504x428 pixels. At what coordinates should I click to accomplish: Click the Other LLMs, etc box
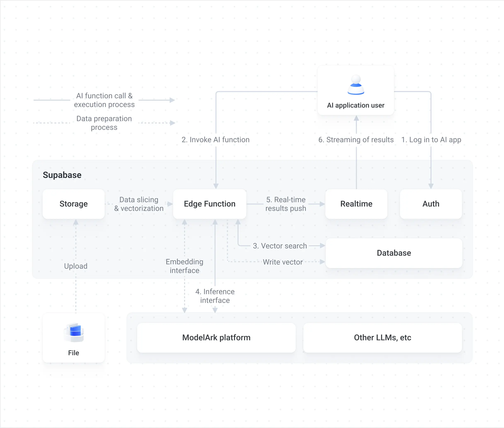click(383, 338)
